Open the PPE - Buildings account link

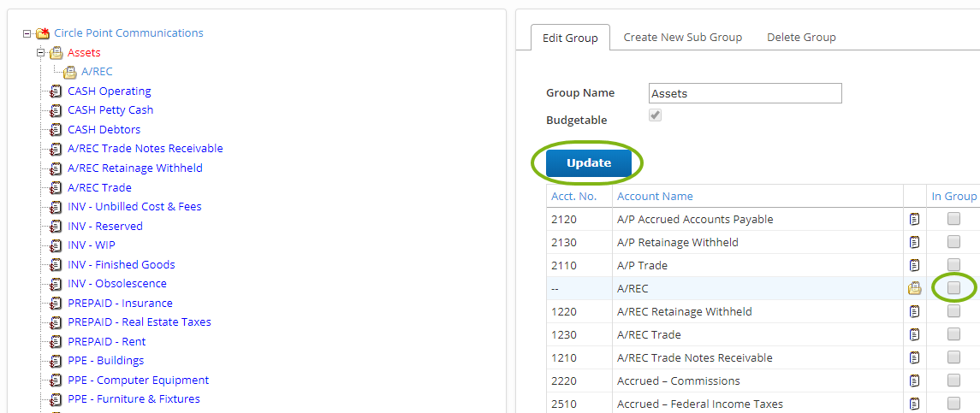click(x=105, y=361)
